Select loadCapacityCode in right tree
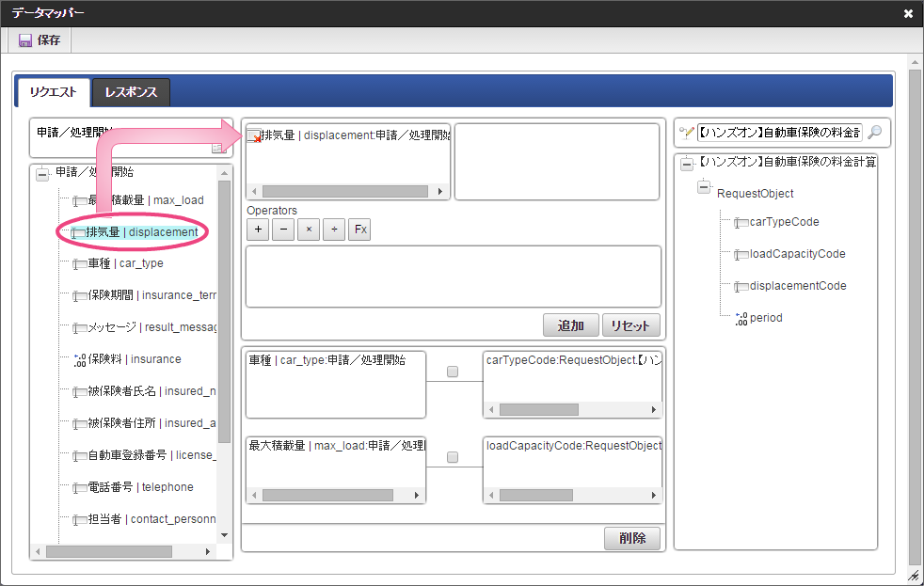 coord(797,254)
